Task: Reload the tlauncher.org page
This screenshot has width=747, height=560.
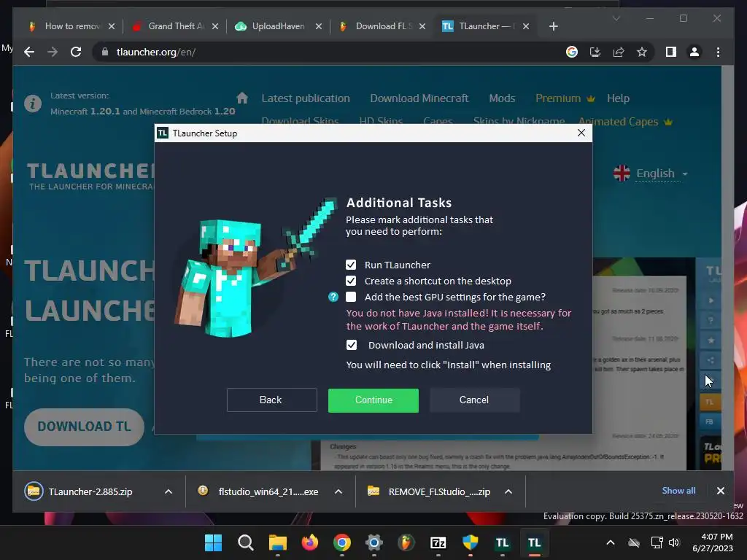Action: [x=76, y=52]
